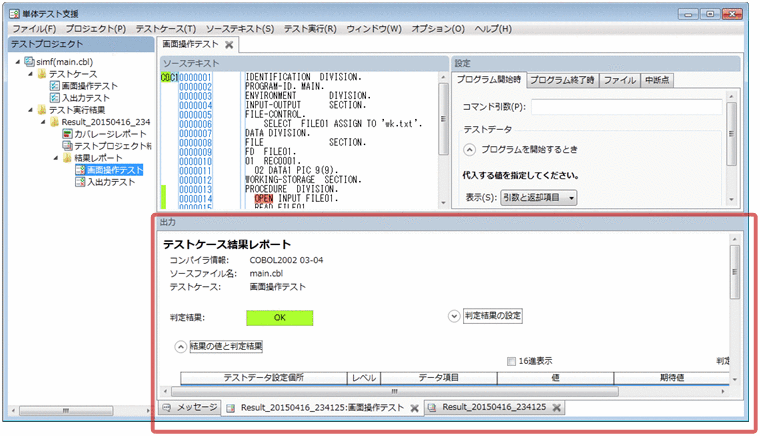Click the レベル column header
The height and width of the screenshot is (436, 760).
(364, 378)
